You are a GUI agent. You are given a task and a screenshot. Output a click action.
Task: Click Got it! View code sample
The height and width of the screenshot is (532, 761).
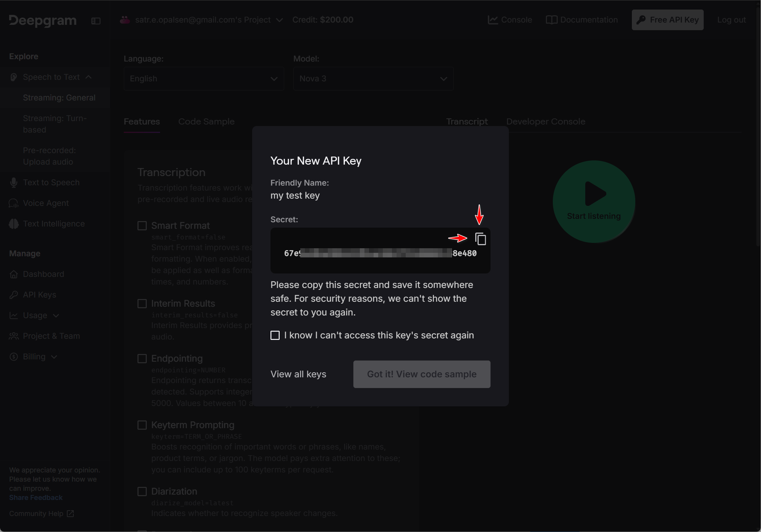pos(422,374)
